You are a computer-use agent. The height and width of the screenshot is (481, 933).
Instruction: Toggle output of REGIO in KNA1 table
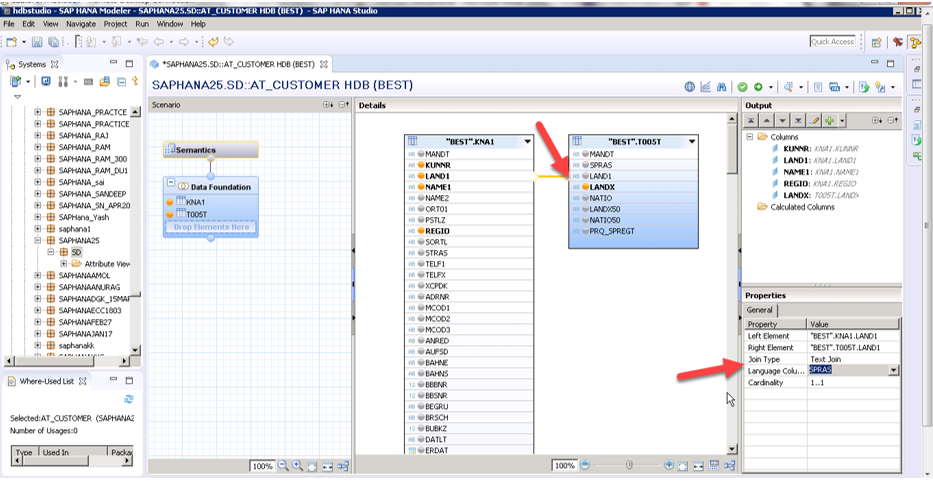pyautogui.click(x=421, y=231)
